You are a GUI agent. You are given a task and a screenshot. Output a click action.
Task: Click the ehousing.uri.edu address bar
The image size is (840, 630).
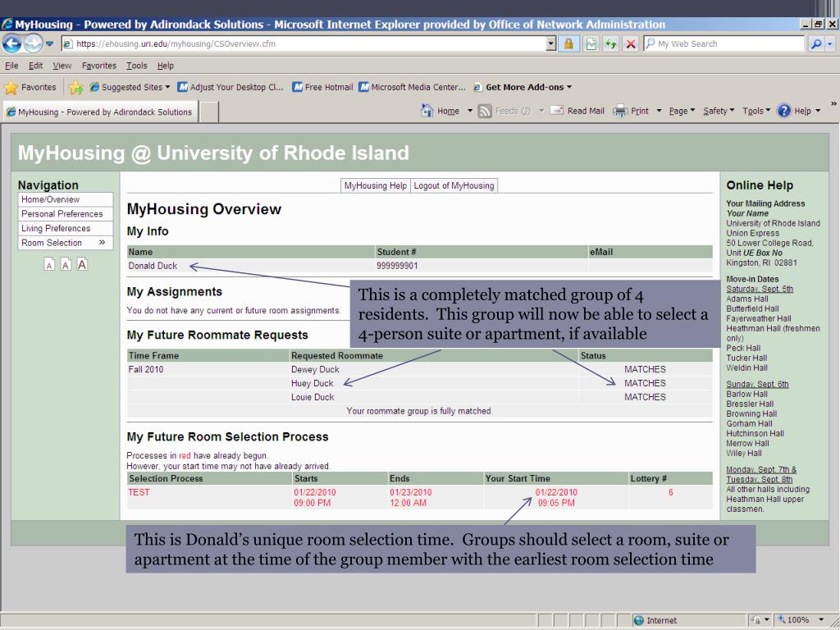304,44
